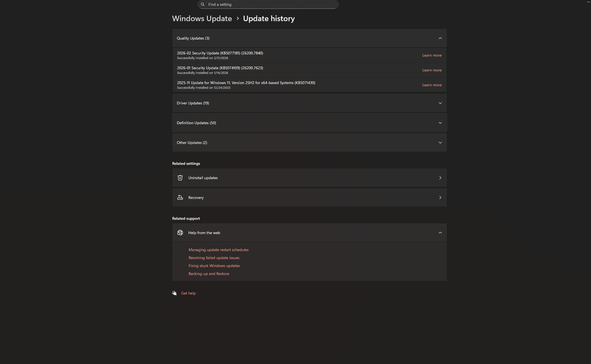Viewport: 591px width, 364px height.
Task: Expand the Other Updates section
Action: (440, 143)
